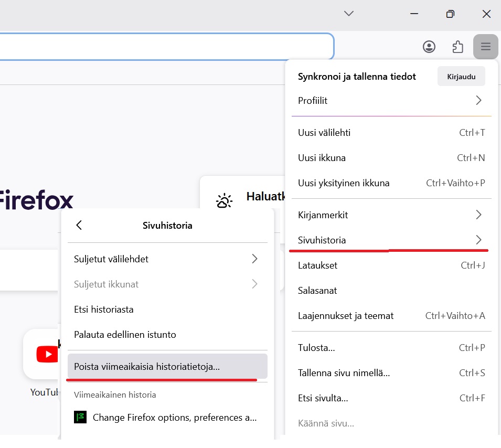Expand the Suljetut välilehdet submenu

coord(167,259)
